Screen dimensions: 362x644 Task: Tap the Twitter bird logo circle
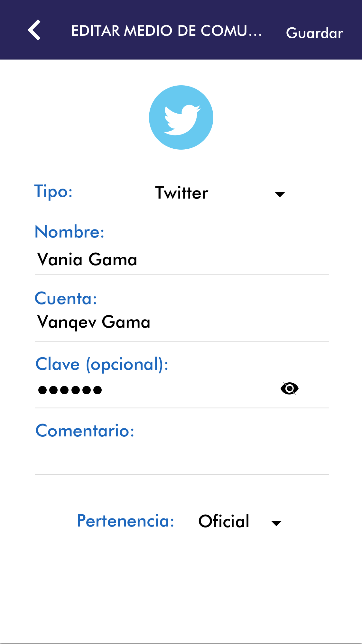point(181,117)
